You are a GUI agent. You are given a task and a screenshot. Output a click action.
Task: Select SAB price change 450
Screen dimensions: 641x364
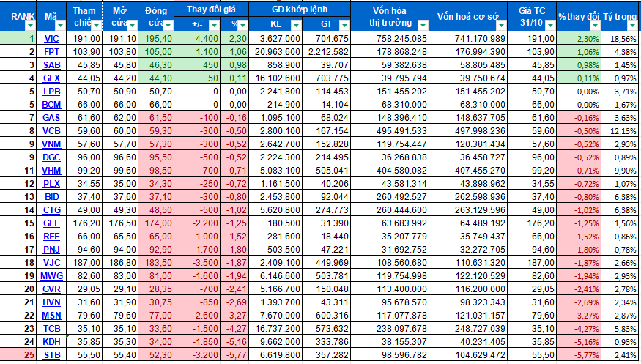197,65
